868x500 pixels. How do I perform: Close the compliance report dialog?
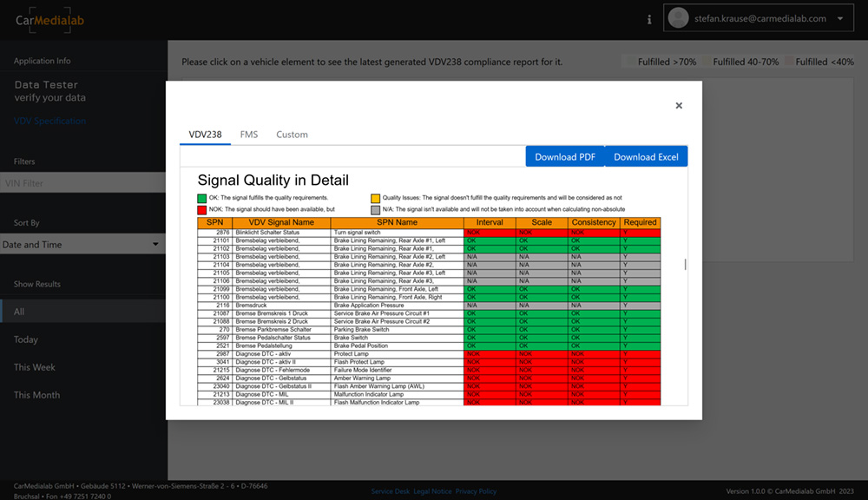(x=679, y=105)
